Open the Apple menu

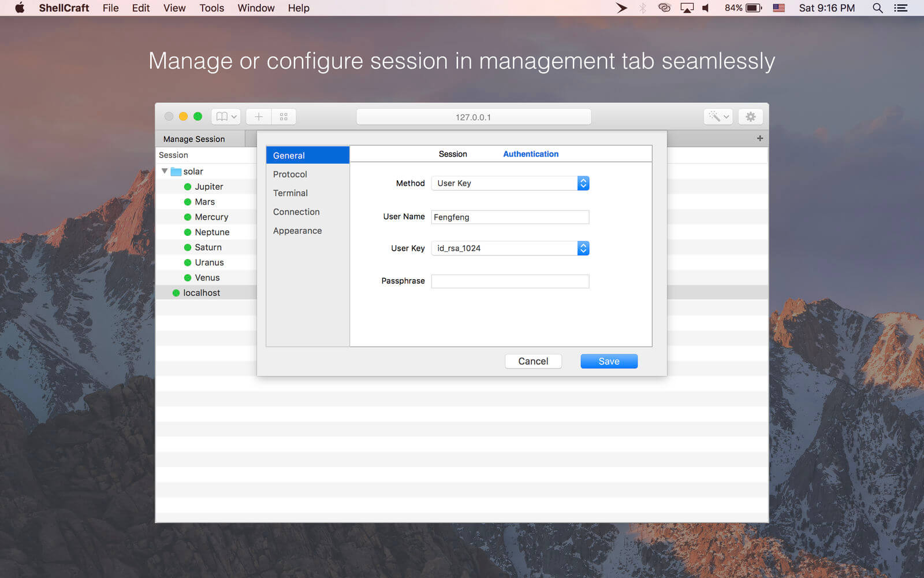[x=20, y=8]
